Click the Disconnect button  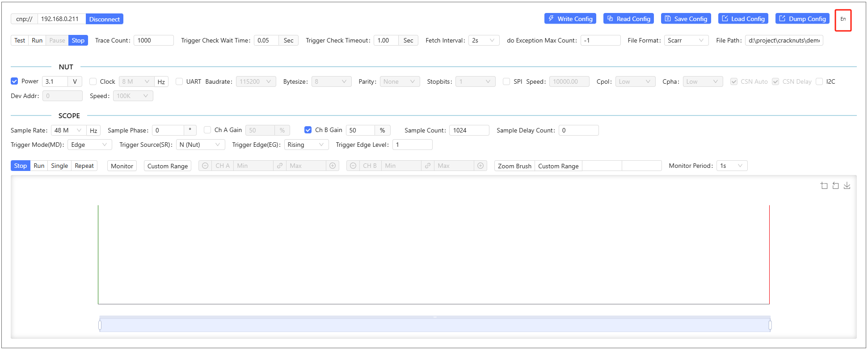point(104,19)
